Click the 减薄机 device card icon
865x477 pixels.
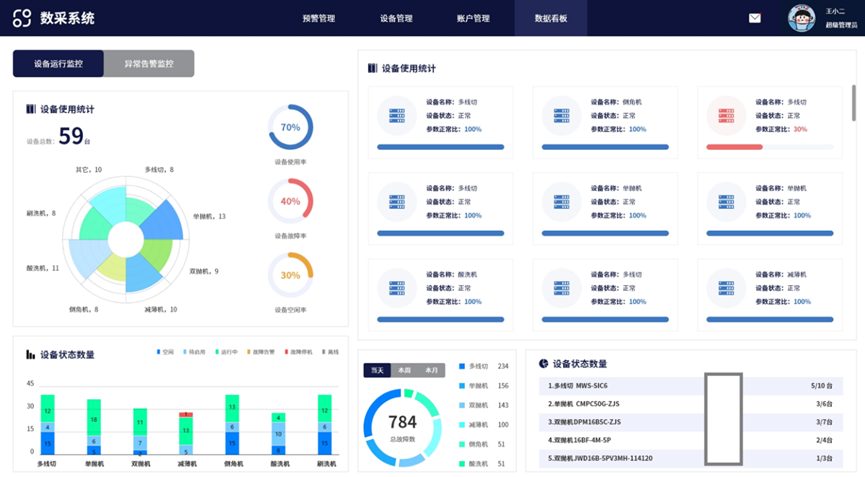coord(725,287)
